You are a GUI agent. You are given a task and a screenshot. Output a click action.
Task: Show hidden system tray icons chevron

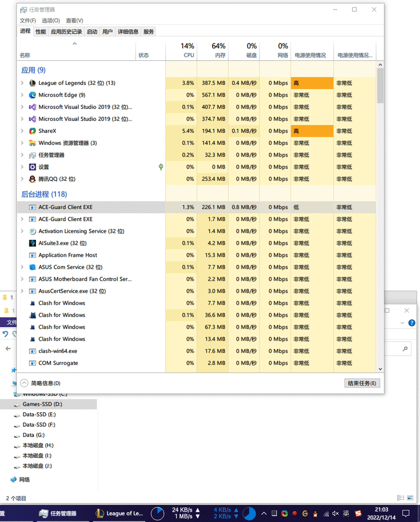(x=264, y=513)
